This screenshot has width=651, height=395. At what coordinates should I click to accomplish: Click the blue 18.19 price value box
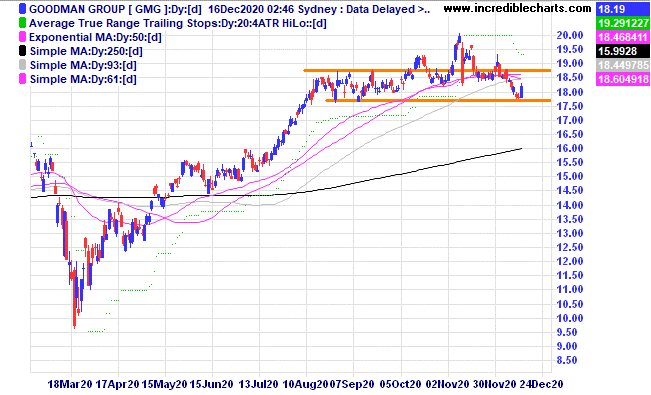click(x=622, y=9)
